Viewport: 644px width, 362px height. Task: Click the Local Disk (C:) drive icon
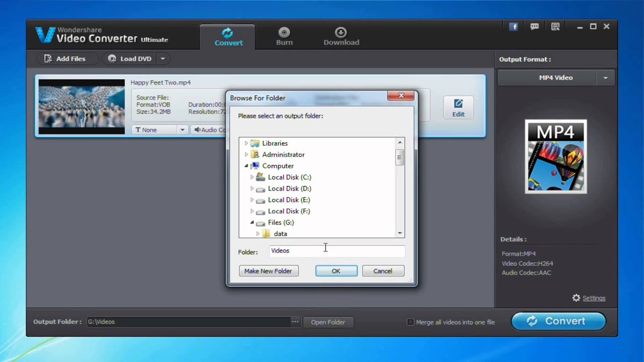pyautogui.click(x=260, y=177)
